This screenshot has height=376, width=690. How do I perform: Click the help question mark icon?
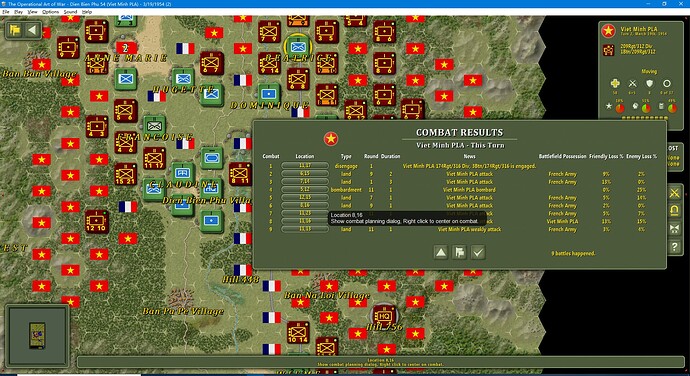[675, 247]
